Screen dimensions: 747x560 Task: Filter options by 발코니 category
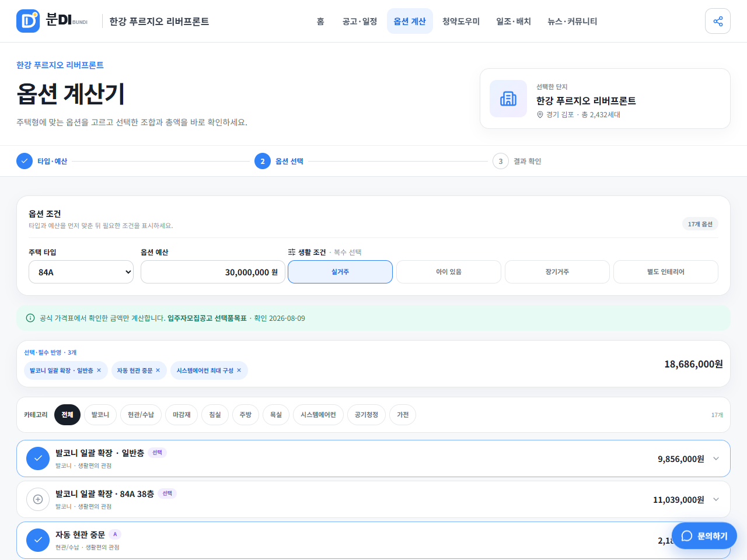click(x=100, y=415)
